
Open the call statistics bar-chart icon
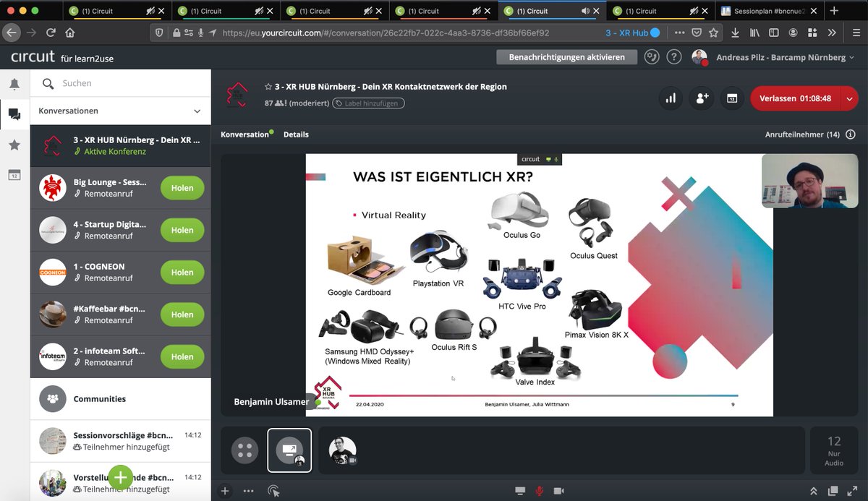pyautogui.click(x=671, y=98)
